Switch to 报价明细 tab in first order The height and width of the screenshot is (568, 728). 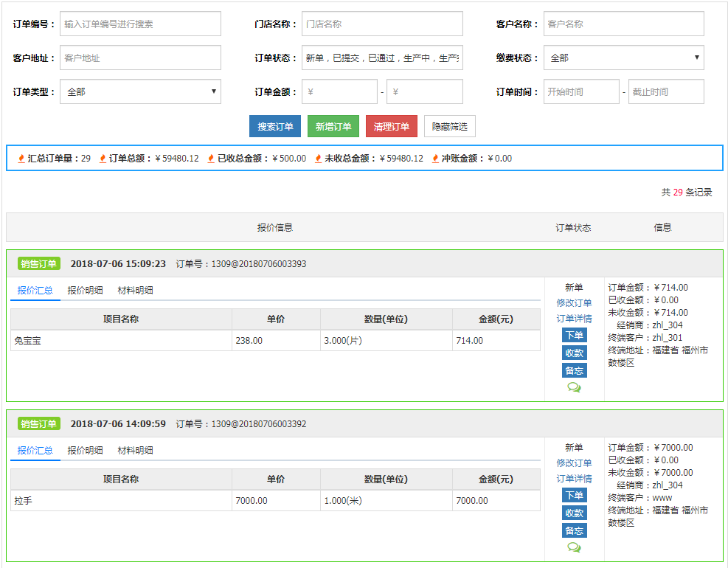pyautogui.click(x=85, y=290)
